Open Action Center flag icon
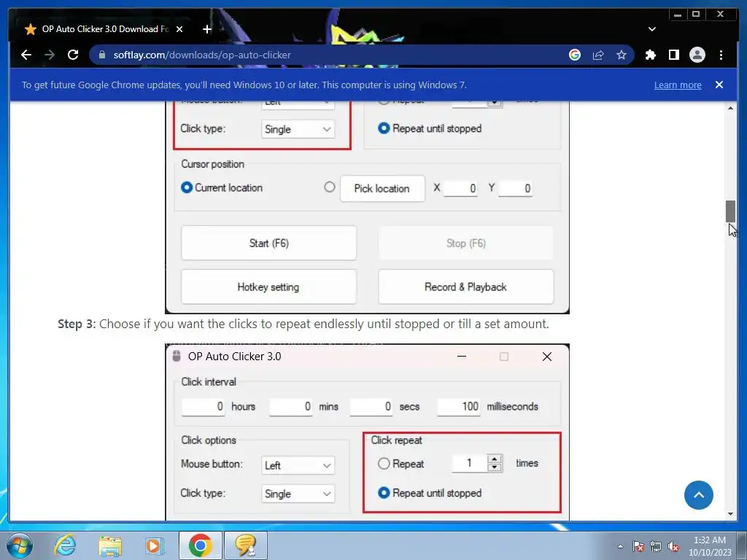This screenshot has height=560, width=747. 638,546
